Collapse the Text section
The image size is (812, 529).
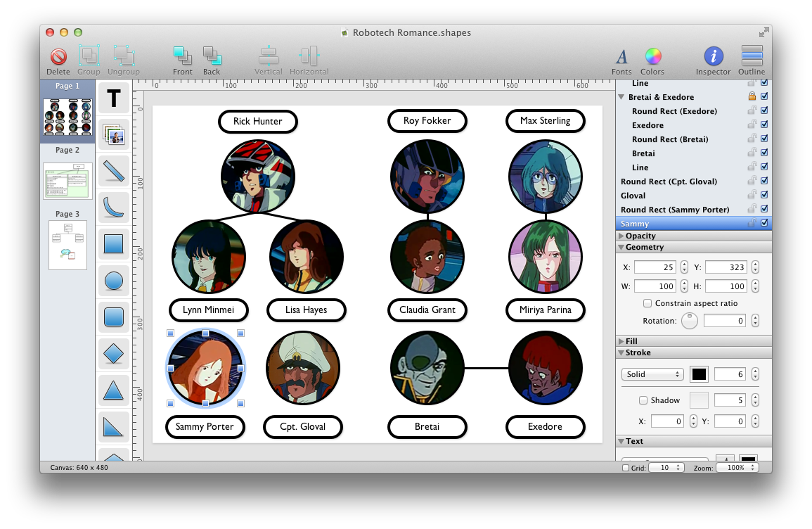[621, 442]
